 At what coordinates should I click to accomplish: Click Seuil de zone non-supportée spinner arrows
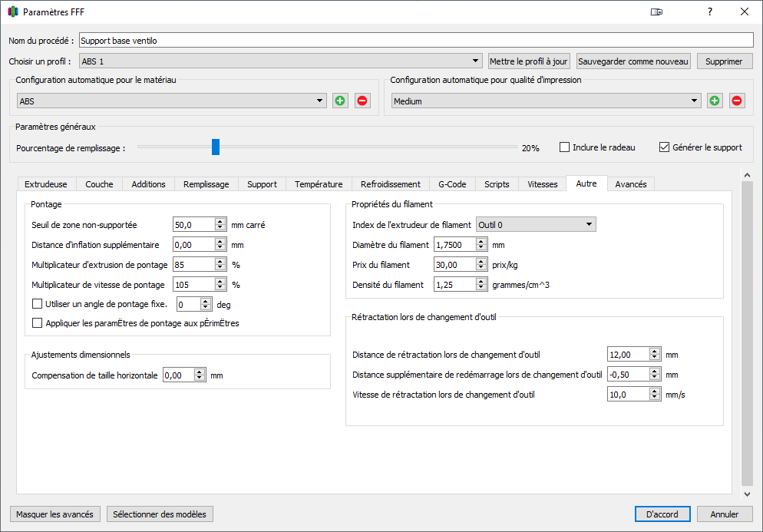pyautogui.click(x=220, y=224)
